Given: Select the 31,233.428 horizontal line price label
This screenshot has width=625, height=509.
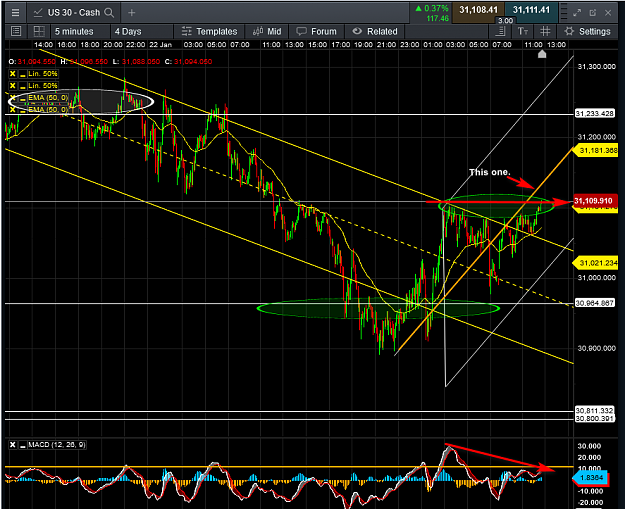Looking at the screenshot, I should 594,114.
